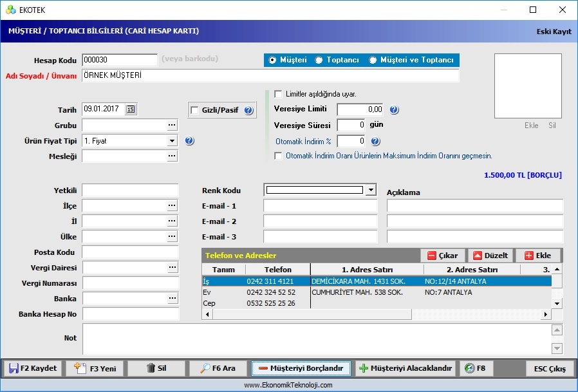Enable Limitler aşıldığında uyar checkbox
Screen dimensions: 578x392
point(278,94)
